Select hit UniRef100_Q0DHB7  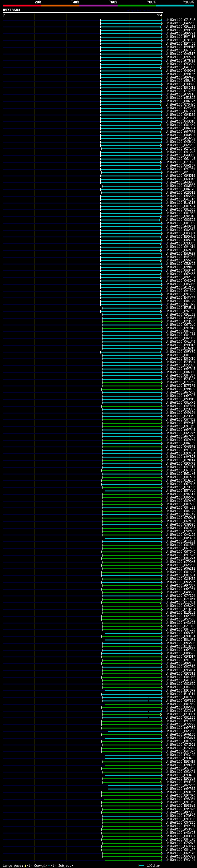click(x=180, y=836)
